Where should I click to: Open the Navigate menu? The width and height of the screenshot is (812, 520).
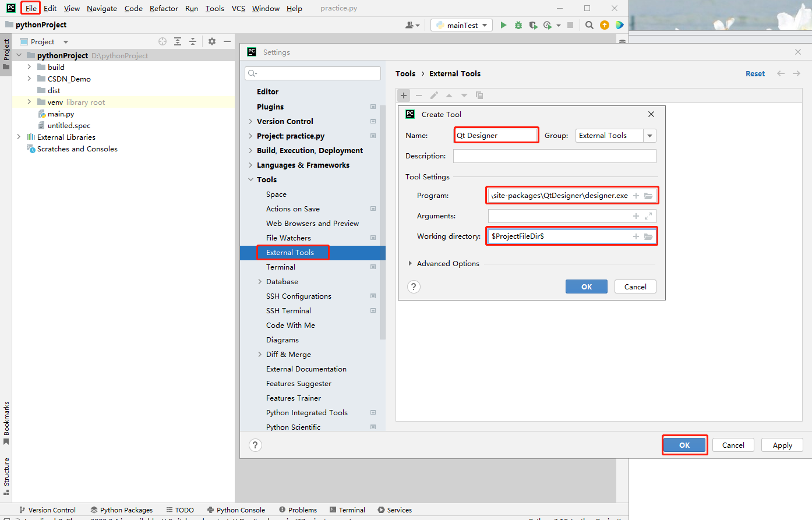tap(102, 8)
